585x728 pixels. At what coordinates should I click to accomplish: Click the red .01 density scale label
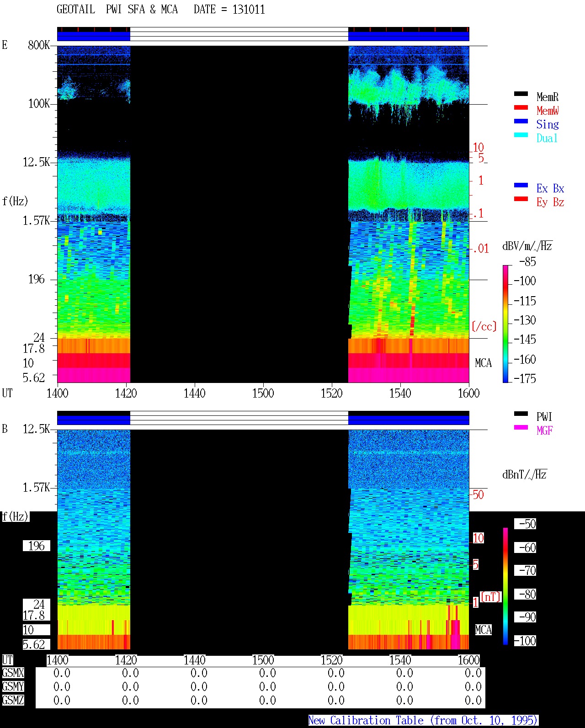click(x=480, y=249)
